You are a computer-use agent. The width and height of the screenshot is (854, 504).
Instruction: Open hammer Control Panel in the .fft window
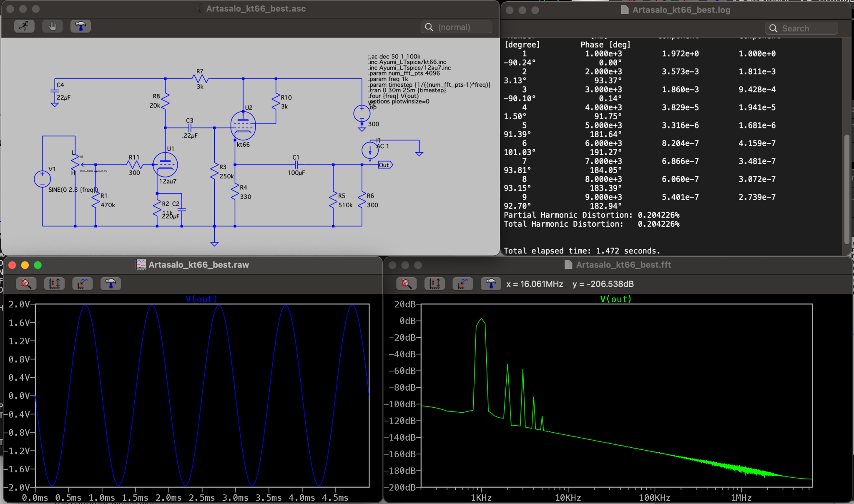(x=491, y=284)
